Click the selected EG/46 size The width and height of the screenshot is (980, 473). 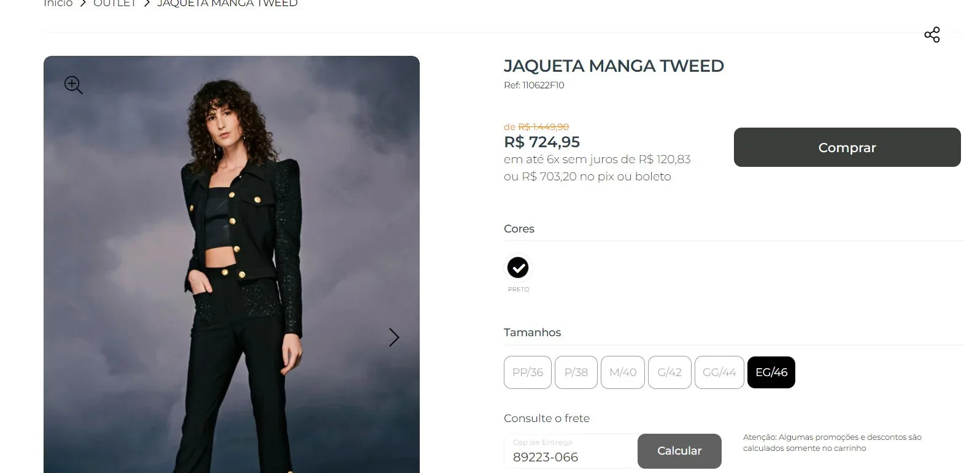771,372
